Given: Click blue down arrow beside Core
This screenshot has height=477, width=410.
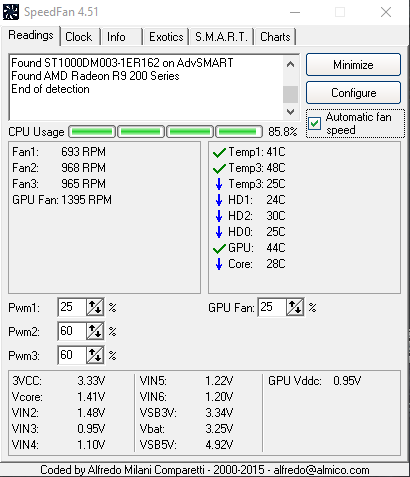Looking at the screenshot, I should coord(219,264).
